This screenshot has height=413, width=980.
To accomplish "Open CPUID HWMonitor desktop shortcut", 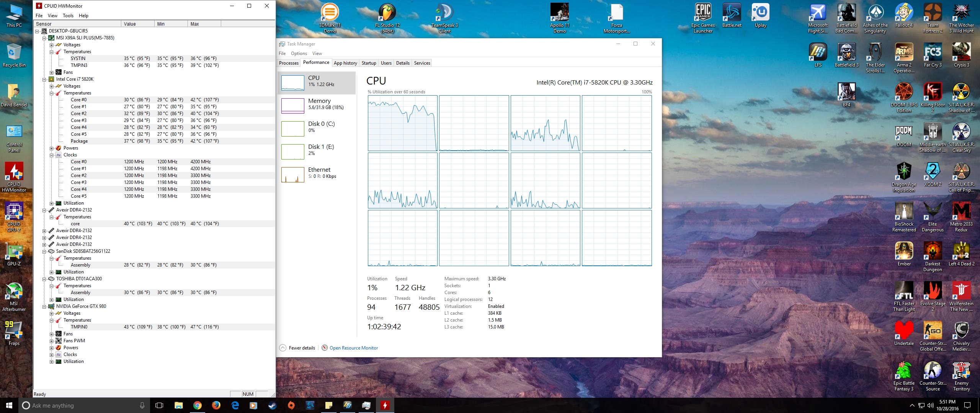I will click(x=14, y=177).
